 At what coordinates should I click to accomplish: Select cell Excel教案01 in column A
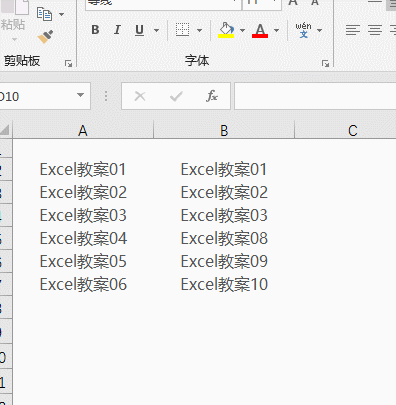coord(83,169)
